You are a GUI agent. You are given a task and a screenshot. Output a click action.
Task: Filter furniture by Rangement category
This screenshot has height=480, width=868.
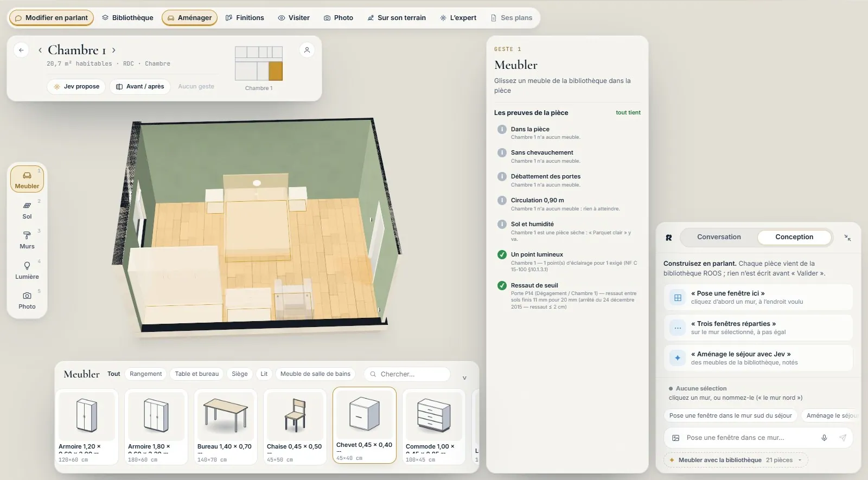[145, 374]
